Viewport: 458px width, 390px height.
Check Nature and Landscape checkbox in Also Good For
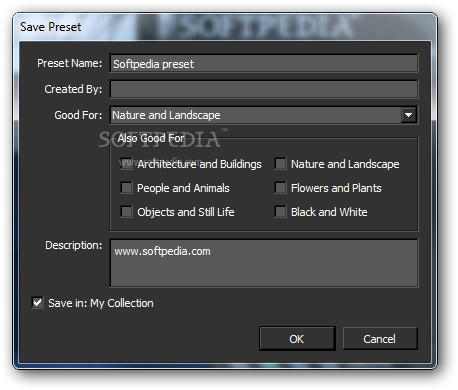(x=280, y=164)
